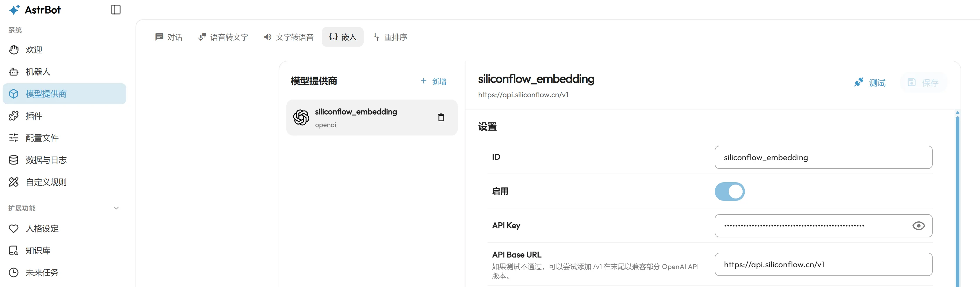Switch to the 对话 chat tab
Viewport: 980px width, 287px height.
[169, 37]
